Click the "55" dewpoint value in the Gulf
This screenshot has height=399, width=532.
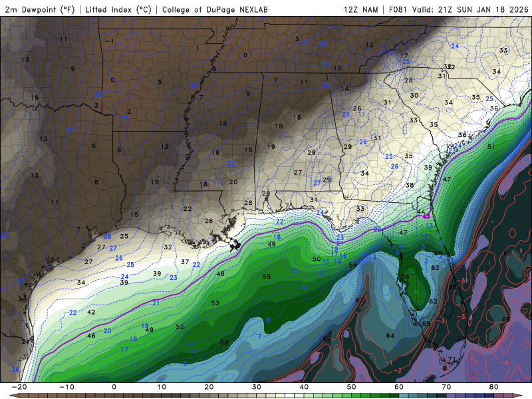267,277
